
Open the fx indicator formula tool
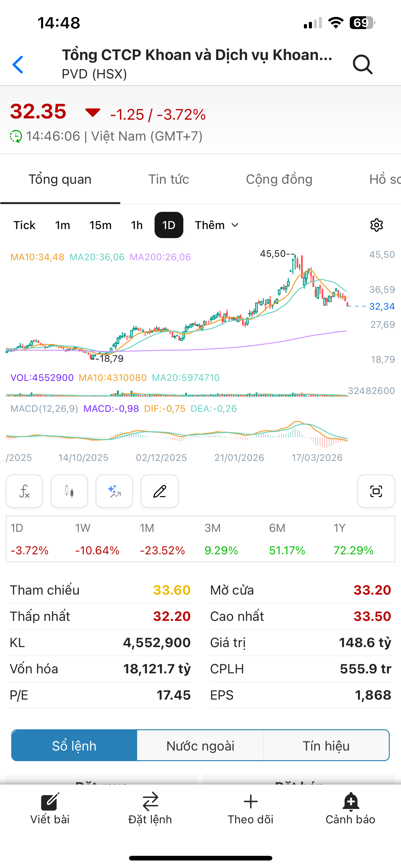(x=24, y=491)
